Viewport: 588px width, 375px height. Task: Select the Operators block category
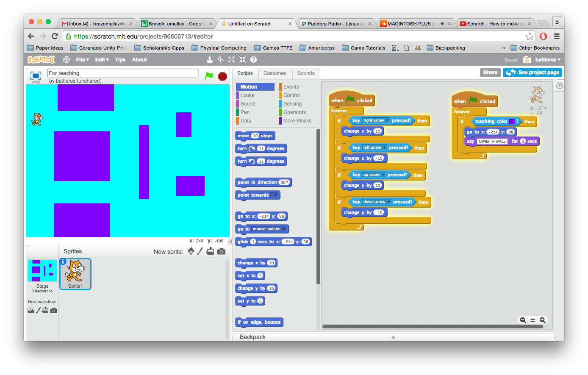294,112
